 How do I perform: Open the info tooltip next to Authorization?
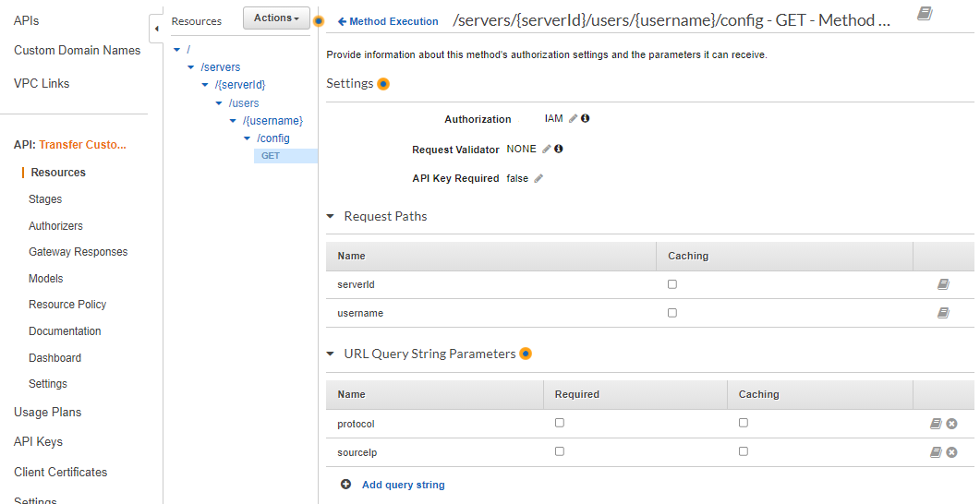(x=585, y=119)
